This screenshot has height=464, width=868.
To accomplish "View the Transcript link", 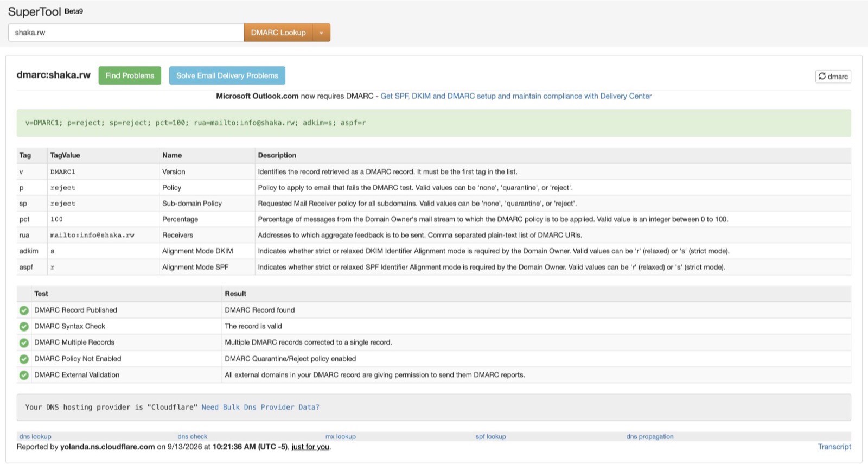I will pyautogui.click(x=834, y=447).
